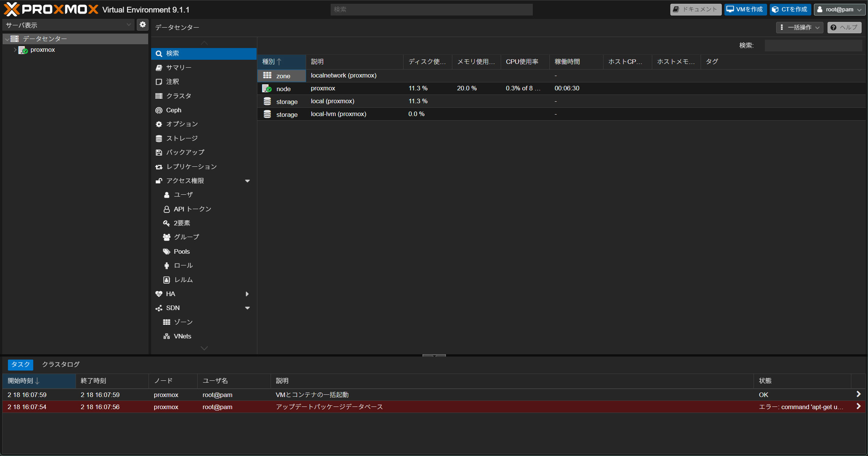The image size is (868, 456).
Task: Select the proxmox node row in the table
Action: (323, 88)
